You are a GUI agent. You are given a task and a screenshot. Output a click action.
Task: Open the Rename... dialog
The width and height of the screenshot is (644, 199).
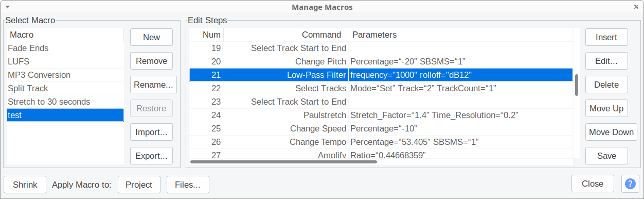[x=153, y=85]
